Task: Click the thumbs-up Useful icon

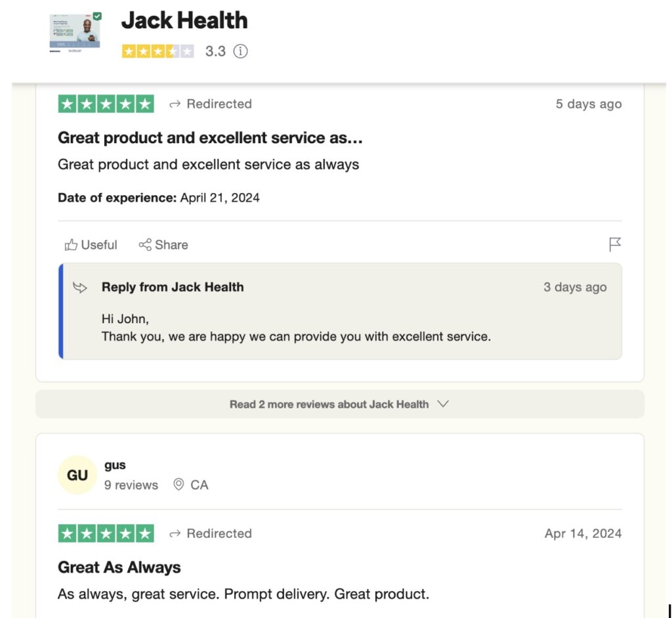Action: click(71, 245)
